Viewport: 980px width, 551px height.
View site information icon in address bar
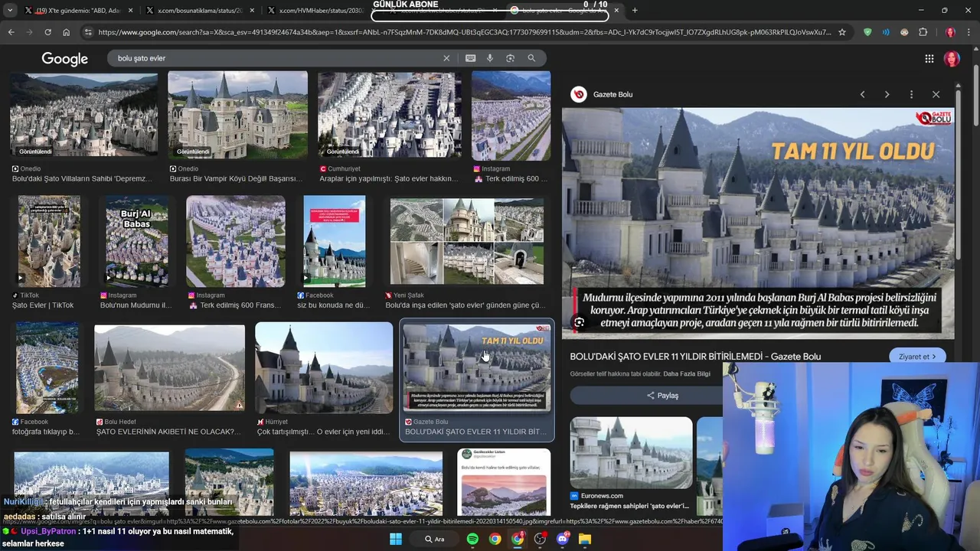point(88,32)
